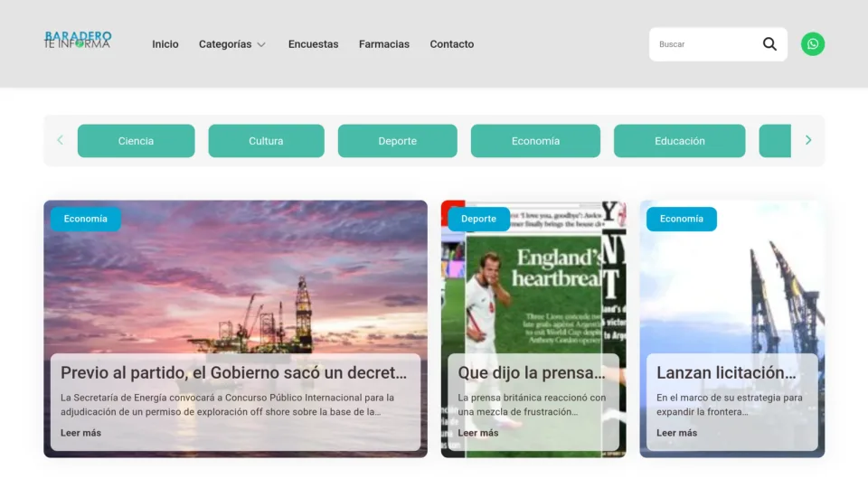
Task: Open the Encuestas page
Action: (313, 44)
